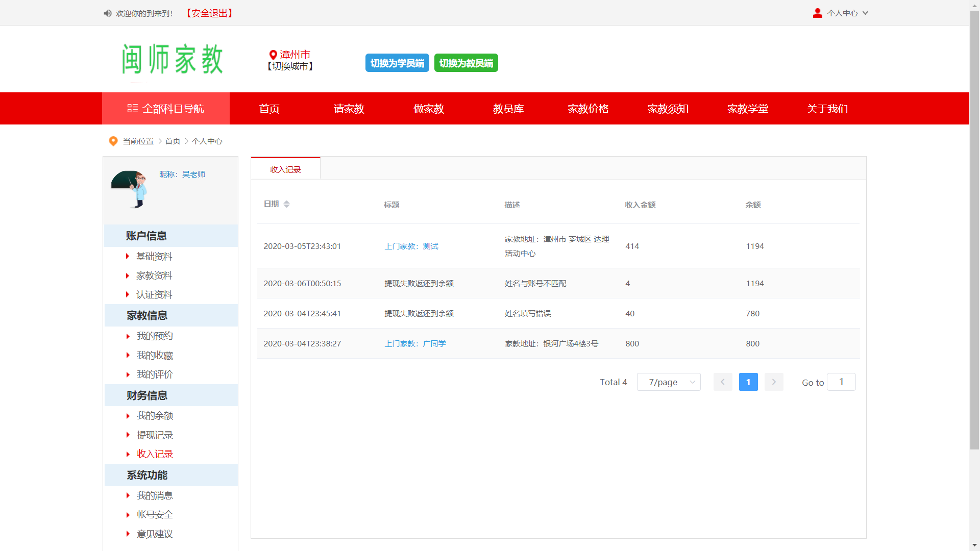
Task: Click the location pin beside 漳州市
Action: pyautogui.click(x=273, y=55)
